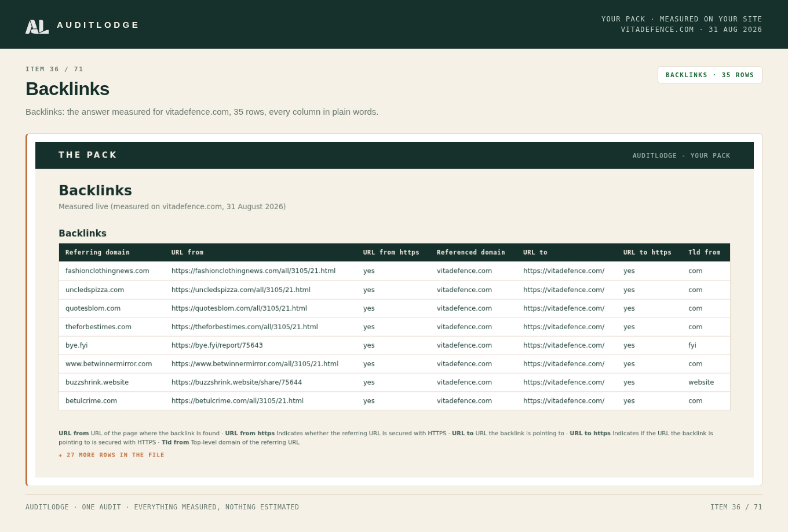Click the AUDITLODGE - YOUR PACK label

681,156
